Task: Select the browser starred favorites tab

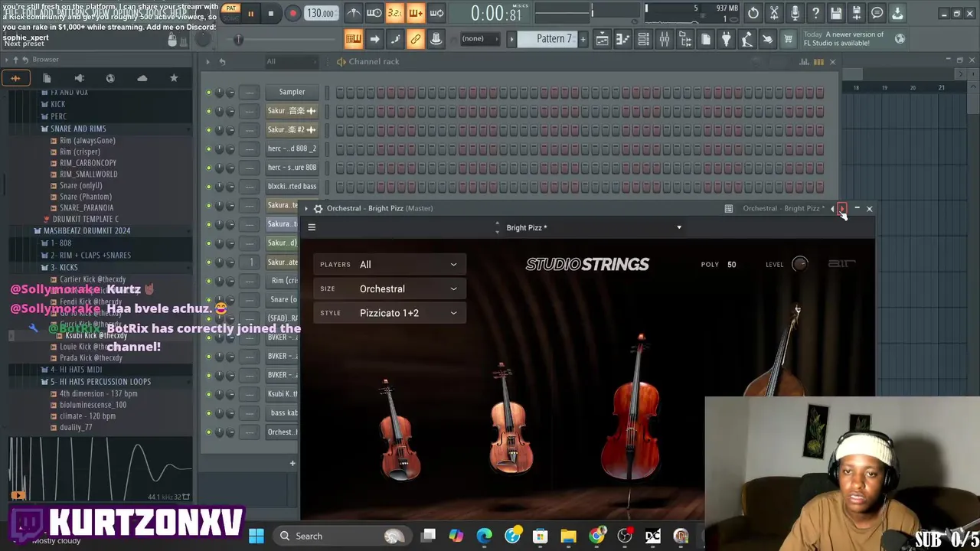Action: click(174, 78)
